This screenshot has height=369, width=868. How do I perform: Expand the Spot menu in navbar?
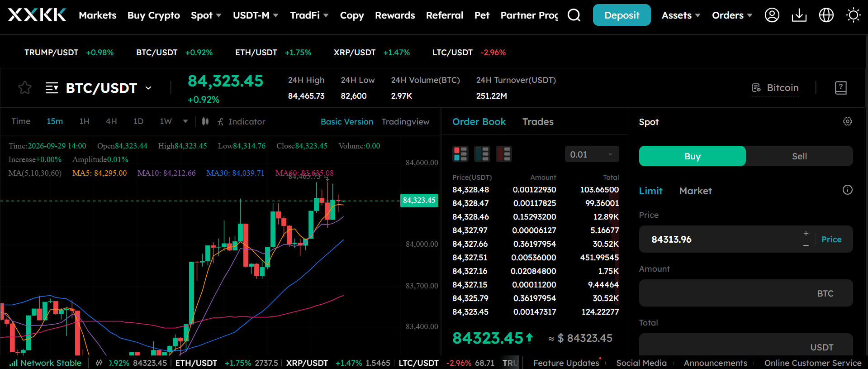click(206, 15)
